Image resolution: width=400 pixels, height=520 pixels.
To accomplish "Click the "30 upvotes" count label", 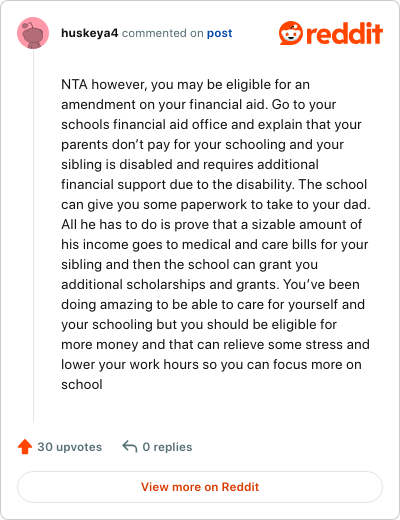I will point(69,447).
